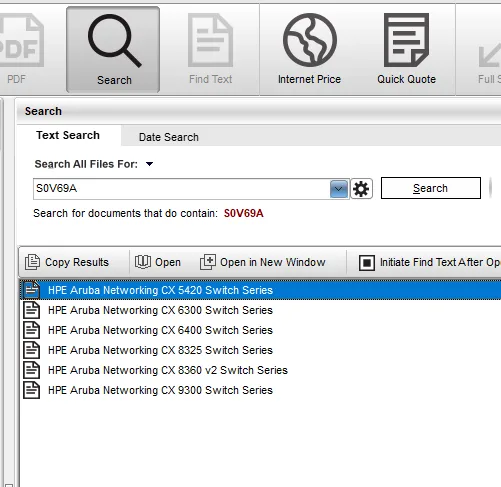Click the S0V69A search text field
This screenshot has width=501, height=487.
181,189
